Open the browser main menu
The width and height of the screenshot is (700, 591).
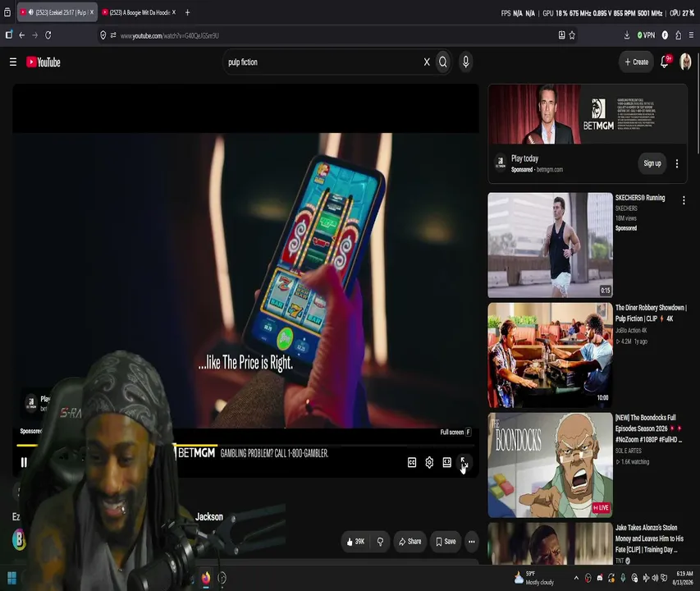click(x=691, y=35)
